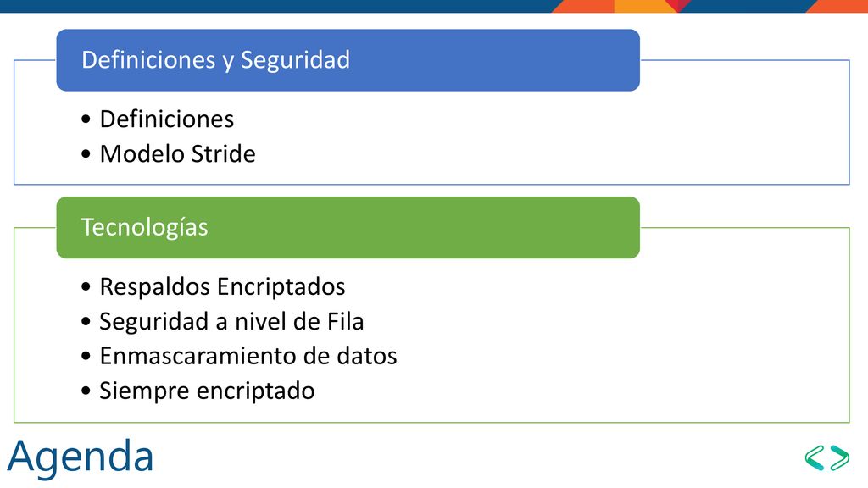Click the Agenda slide title
Viewport: 868px width, 488px height.
pyautogui.click(x=81, y=456)
